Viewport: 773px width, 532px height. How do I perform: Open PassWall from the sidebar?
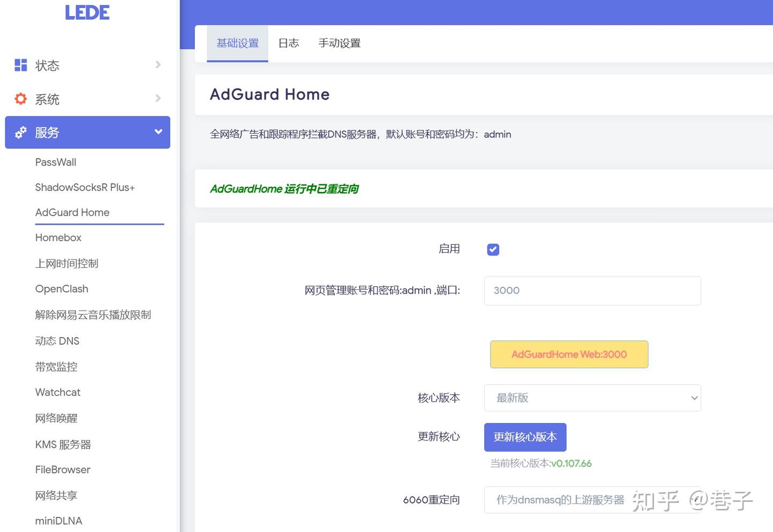55,162
